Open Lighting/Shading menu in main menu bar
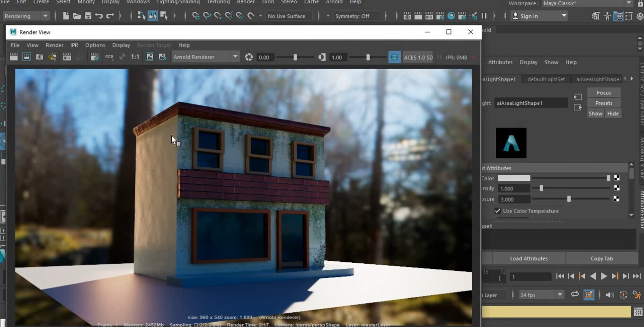Image resolution: width=644 pixels, height=327 pixels. click(x=178, y=2)
